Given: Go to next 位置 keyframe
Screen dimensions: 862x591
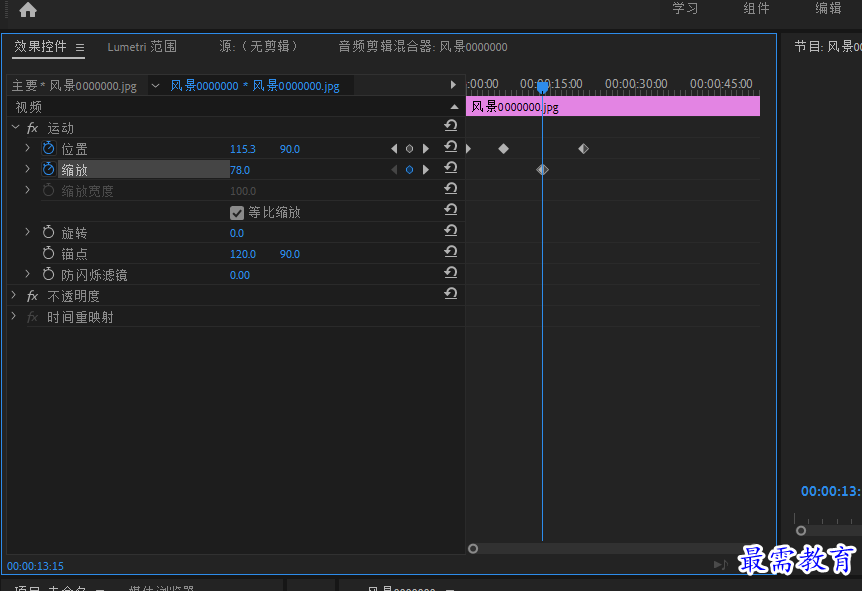Looking at the screenshot, I should tap(426, 148).
